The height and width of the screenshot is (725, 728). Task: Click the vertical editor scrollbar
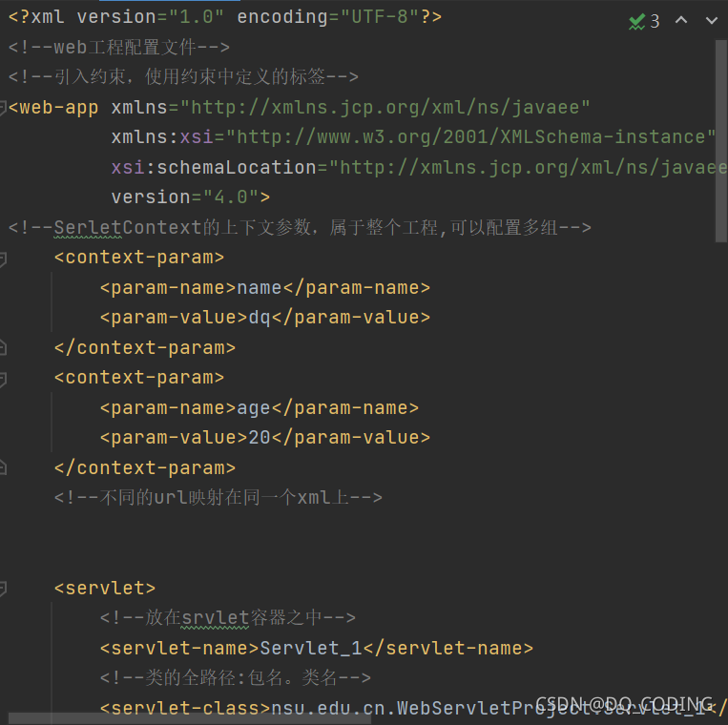click(x=721, y=140)
